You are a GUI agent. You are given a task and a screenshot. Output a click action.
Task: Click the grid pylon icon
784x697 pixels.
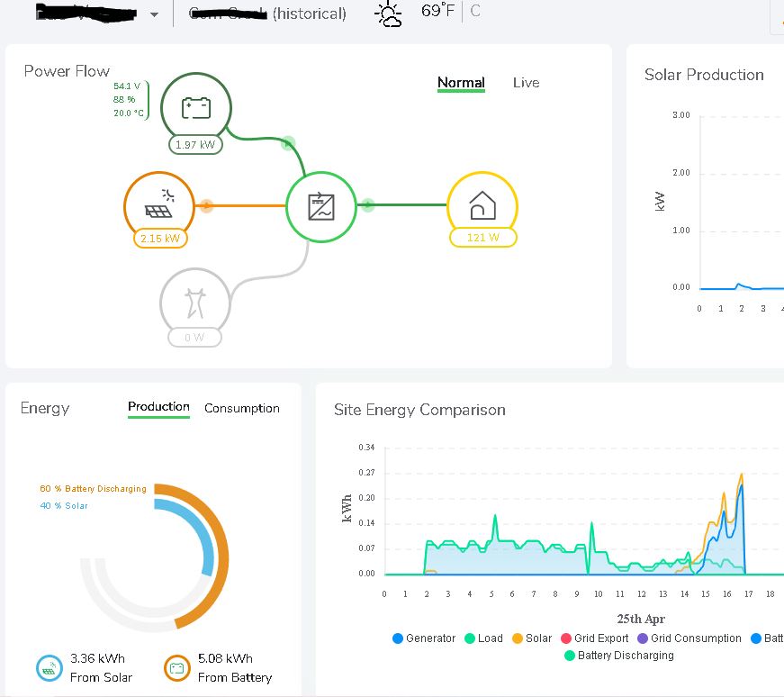tap(195, 303)
